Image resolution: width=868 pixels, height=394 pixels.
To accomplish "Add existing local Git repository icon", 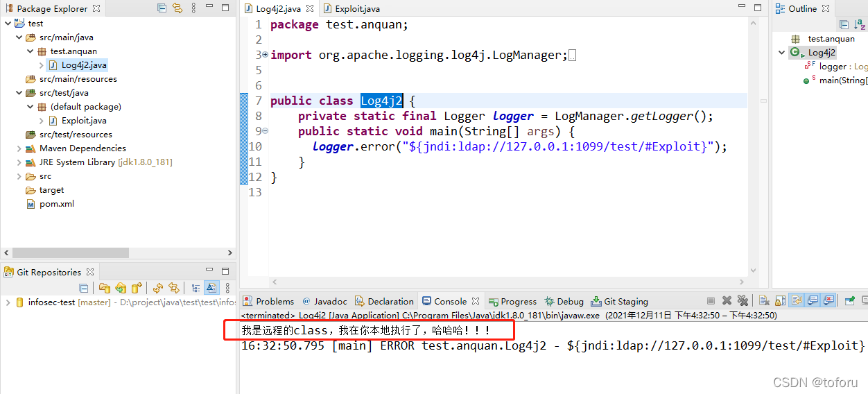I will click(105, 288).
